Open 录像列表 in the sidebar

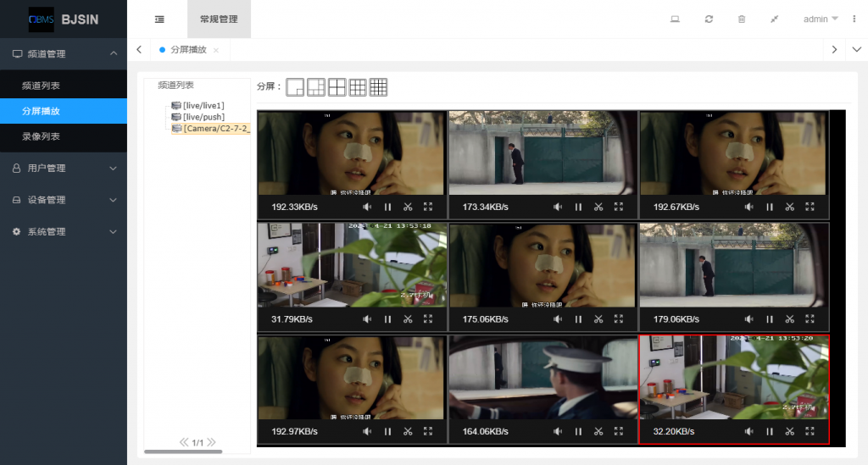[64, 136]
